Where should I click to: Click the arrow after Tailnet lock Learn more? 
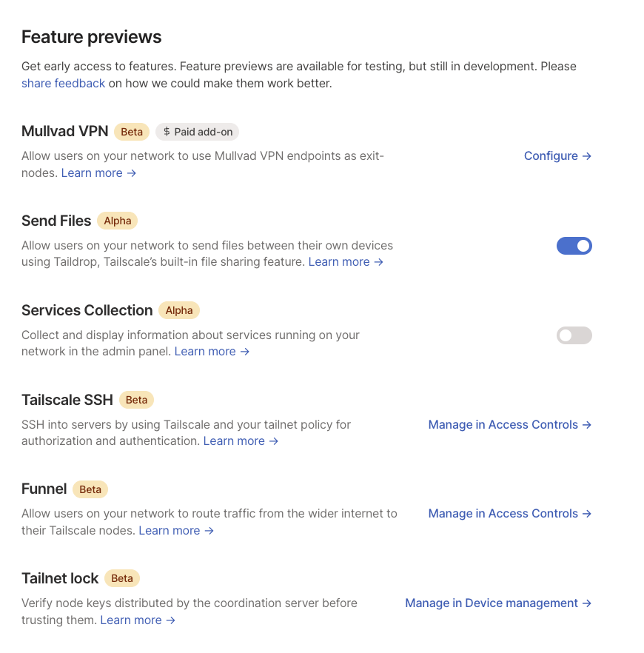[170, 620]
